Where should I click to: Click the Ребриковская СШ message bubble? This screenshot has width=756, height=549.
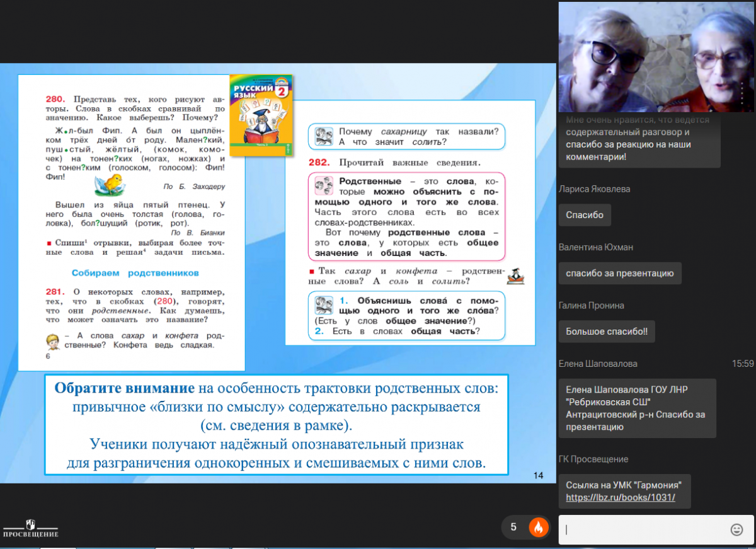tap(638, 408)
